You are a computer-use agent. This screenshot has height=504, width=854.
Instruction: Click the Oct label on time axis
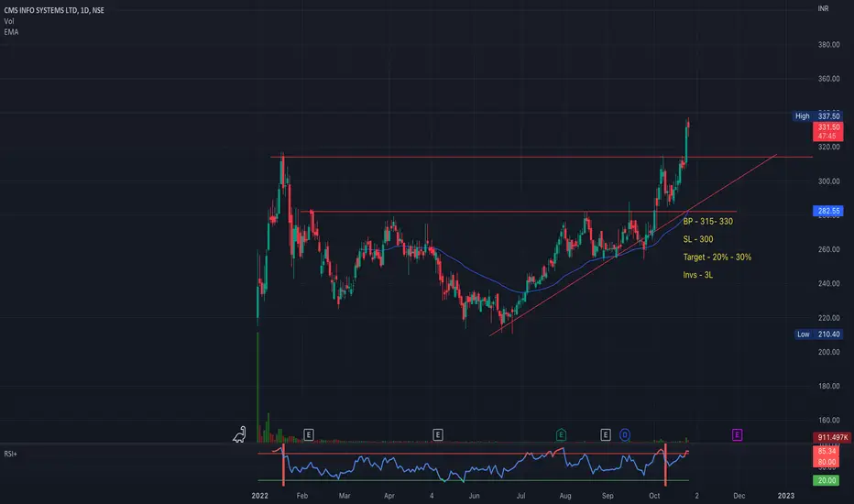654,496
